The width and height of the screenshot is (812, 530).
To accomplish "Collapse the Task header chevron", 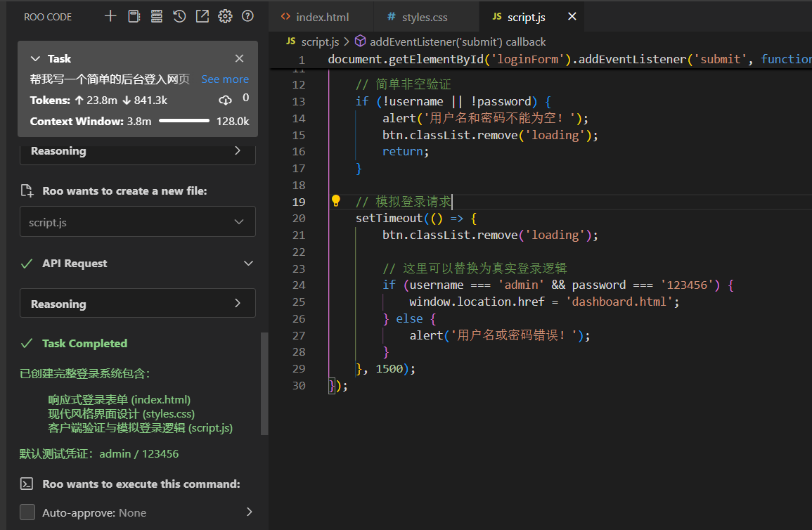I will [x=36, y=59].
